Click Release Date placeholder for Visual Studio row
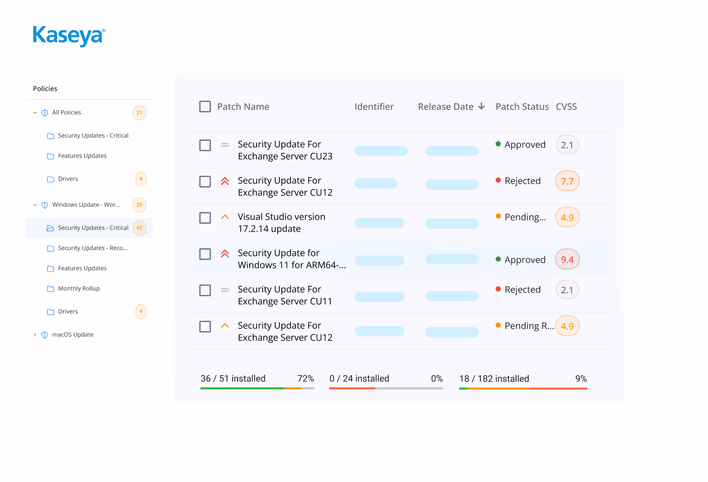708x482 pixels. tap(452, 224)
